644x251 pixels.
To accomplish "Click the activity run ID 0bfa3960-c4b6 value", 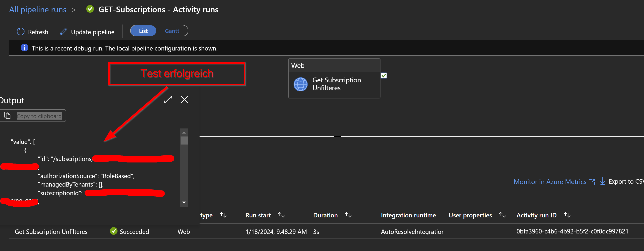I will click(x=572, y=231).
